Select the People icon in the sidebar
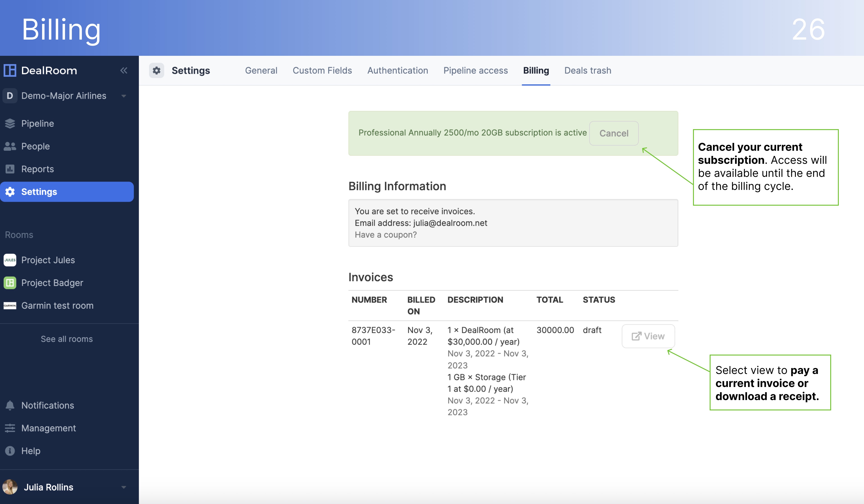 (x=10, y=146)
